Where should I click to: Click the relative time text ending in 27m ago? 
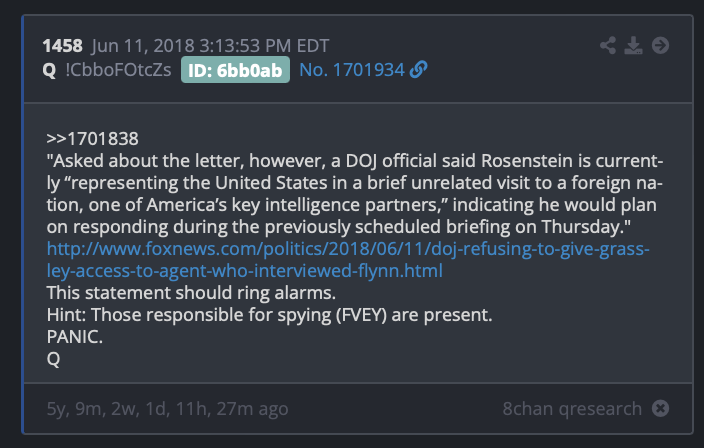(167, 409)
